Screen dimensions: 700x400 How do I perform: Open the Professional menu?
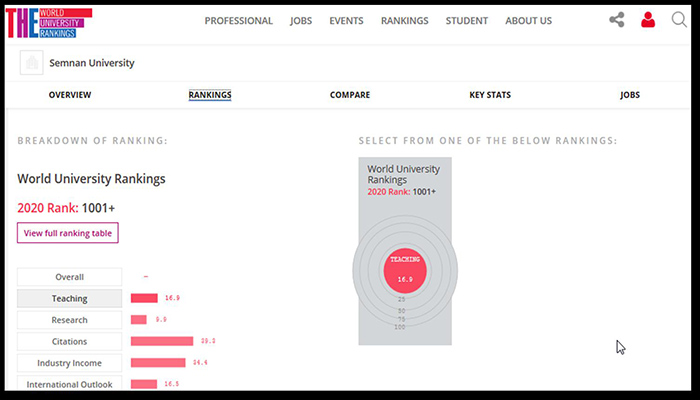[238, 21]
